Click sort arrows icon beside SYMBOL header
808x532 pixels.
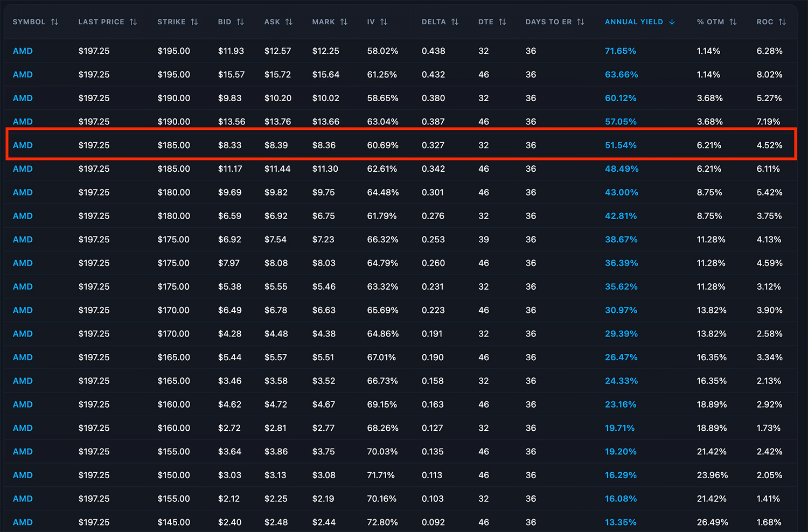pos(54,22)
